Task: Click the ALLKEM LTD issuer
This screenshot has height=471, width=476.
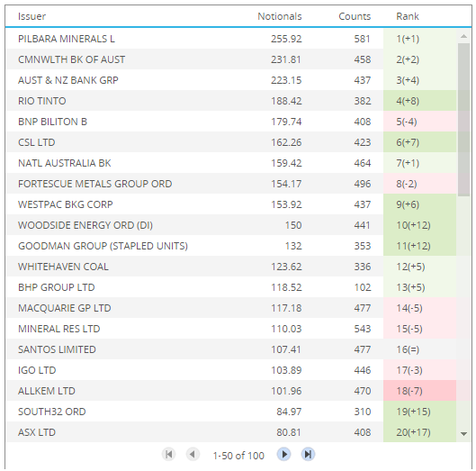Action: pos(47,391)
